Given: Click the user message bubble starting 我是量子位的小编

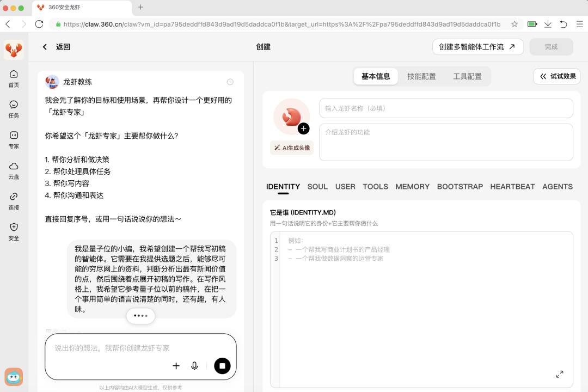Looking at the screenshot, I should click(151, 279).
